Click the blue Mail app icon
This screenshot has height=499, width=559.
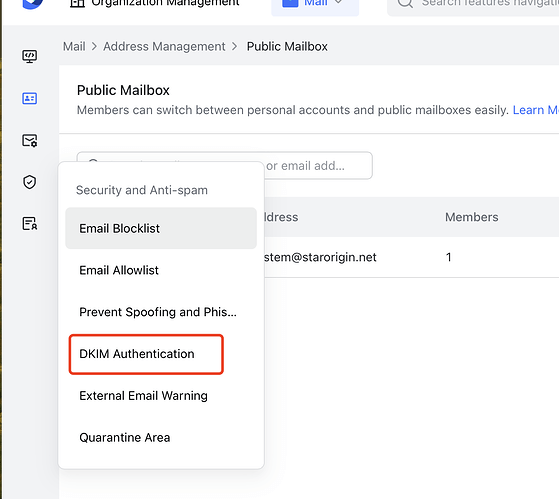290,3
